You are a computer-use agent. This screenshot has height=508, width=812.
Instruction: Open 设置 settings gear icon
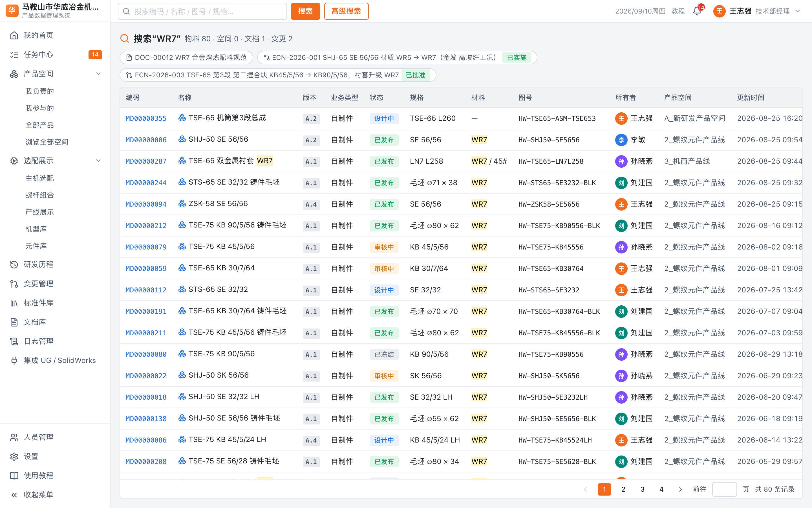14,456
